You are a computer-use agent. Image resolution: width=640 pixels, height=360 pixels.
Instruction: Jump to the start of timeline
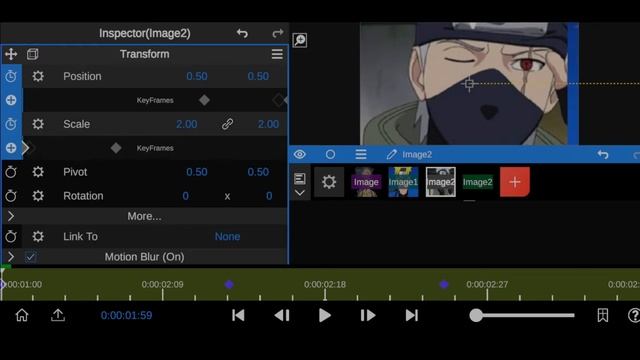[x=238, y=315]
